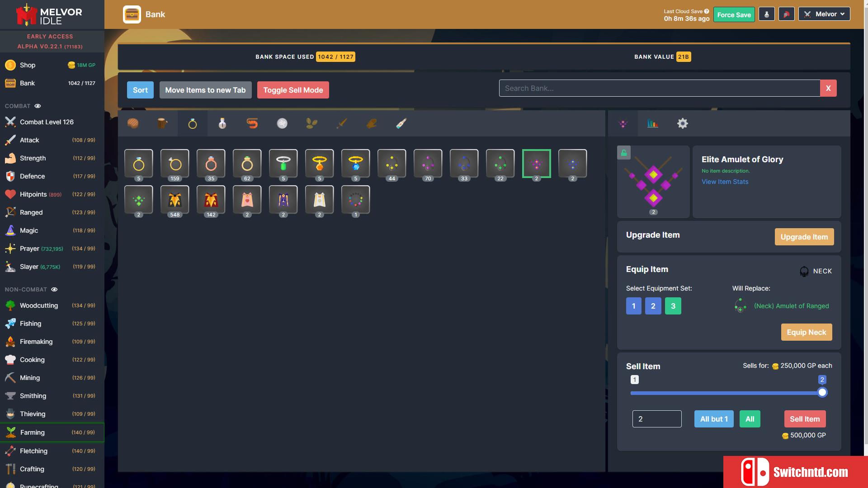The image size is (868, 488).
Task: Click the Search Bank field
Action: pos(660,88)
